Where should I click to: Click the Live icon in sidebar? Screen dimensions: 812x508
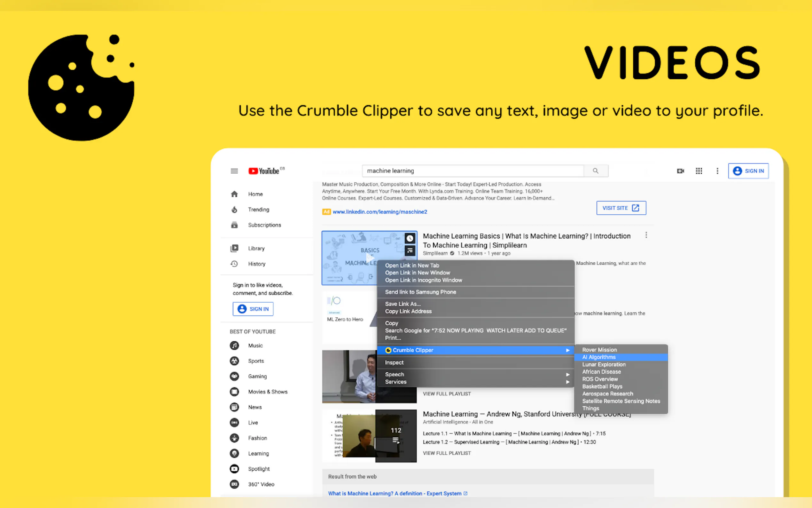click(x=234, y=423)
